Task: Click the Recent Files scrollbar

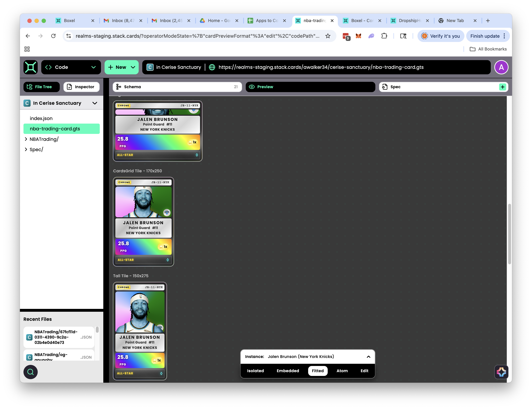Action: tap(97, 330)
